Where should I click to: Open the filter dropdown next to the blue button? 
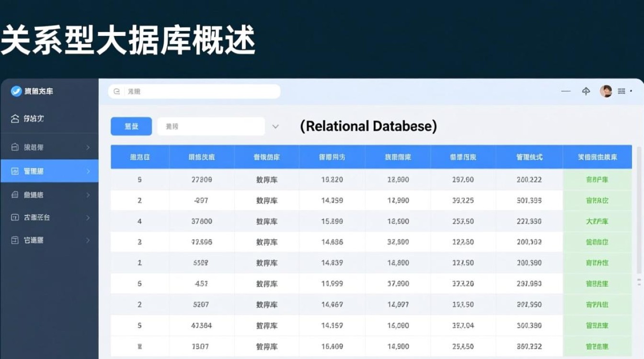tap(275, 126)
